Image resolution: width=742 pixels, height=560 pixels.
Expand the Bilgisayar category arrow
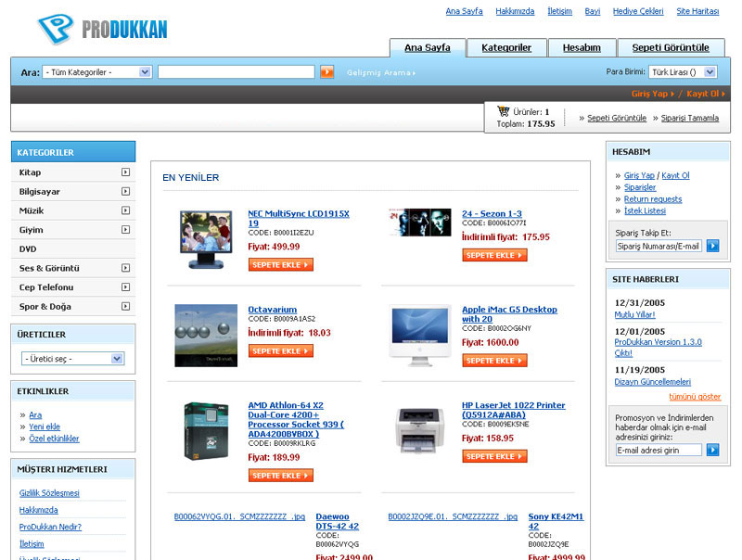point(125,192)
